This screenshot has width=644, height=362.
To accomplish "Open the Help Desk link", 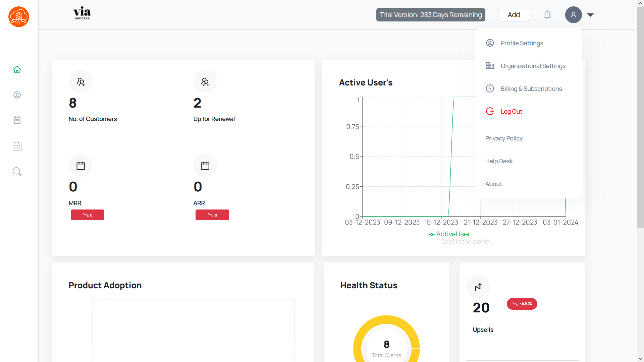I will pos(499,161).
